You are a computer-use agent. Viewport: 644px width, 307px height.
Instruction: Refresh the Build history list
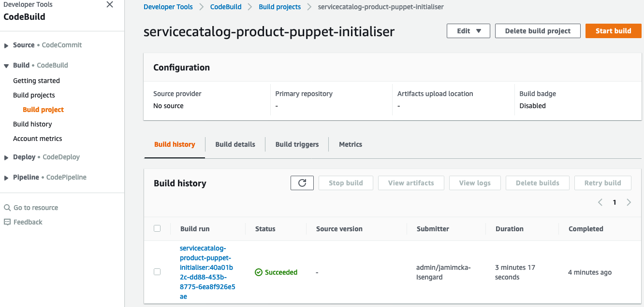coord(302,183)
